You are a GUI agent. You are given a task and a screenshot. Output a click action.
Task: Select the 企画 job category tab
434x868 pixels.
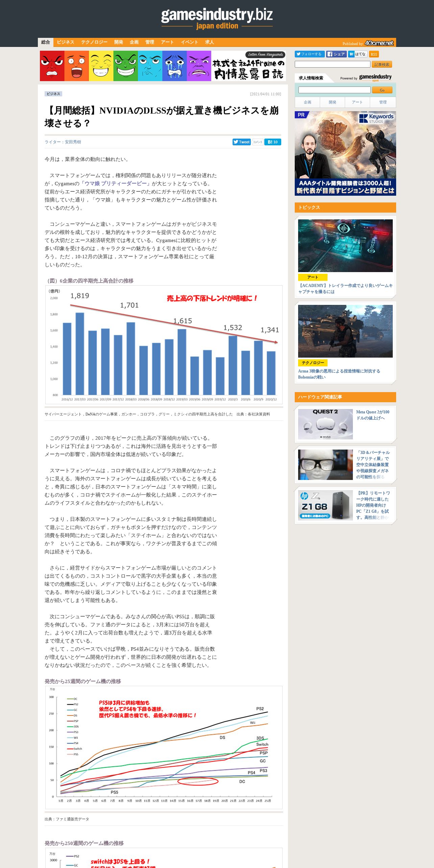pos(307,102)
